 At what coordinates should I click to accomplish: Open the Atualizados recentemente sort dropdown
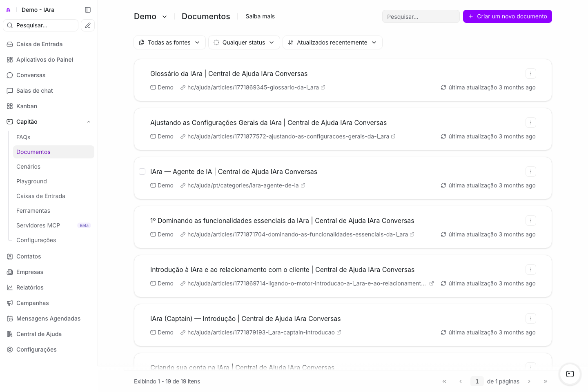point(332,42)
